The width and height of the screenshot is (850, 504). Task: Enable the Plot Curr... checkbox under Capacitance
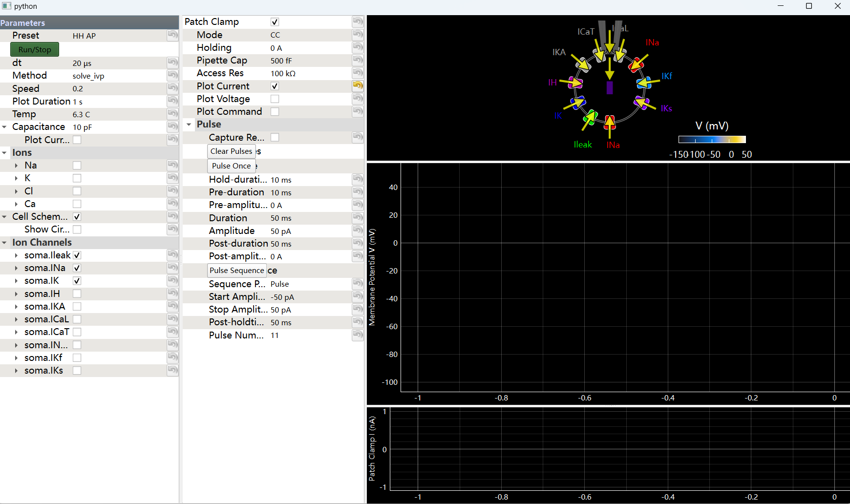click(x=77, y=140)
